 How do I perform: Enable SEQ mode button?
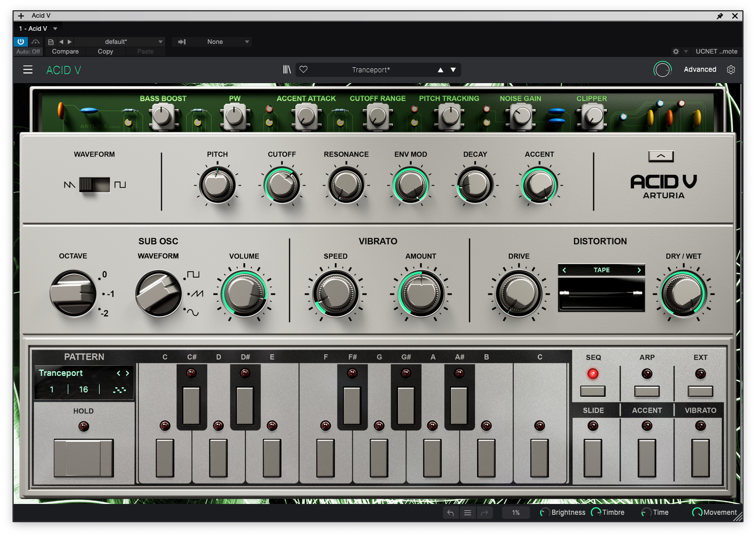click(593, 391)
